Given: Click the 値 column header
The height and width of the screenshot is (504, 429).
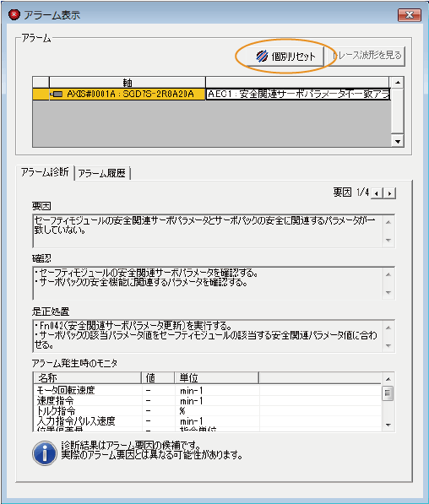Looking at the screenshot, I should pos(158,378).
